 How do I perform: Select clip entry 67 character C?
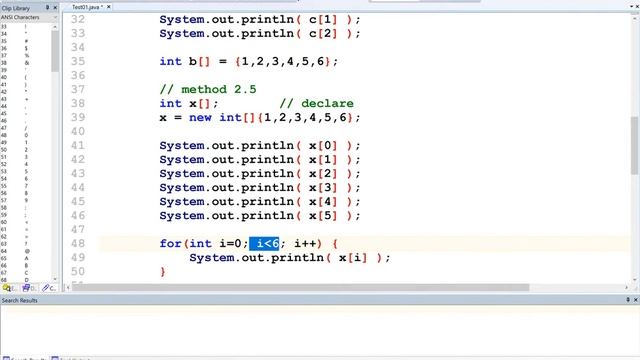(27, 273)
